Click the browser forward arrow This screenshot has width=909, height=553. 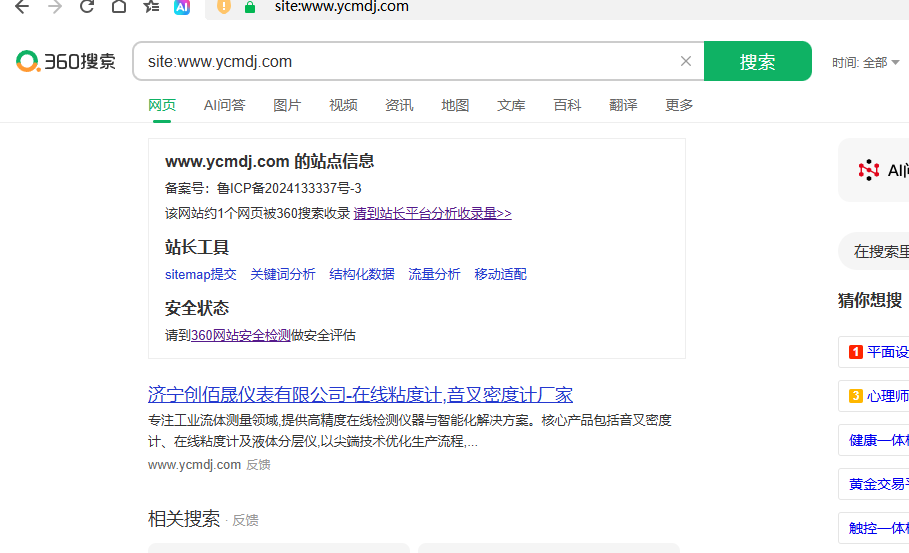pos(55,6)
